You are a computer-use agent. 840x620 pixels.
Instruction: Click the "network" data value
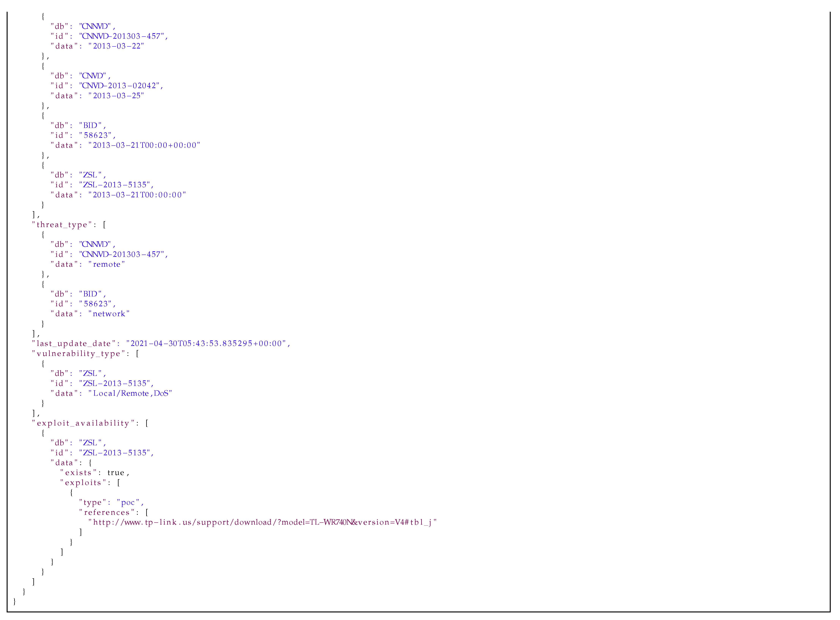click(109, 314)
